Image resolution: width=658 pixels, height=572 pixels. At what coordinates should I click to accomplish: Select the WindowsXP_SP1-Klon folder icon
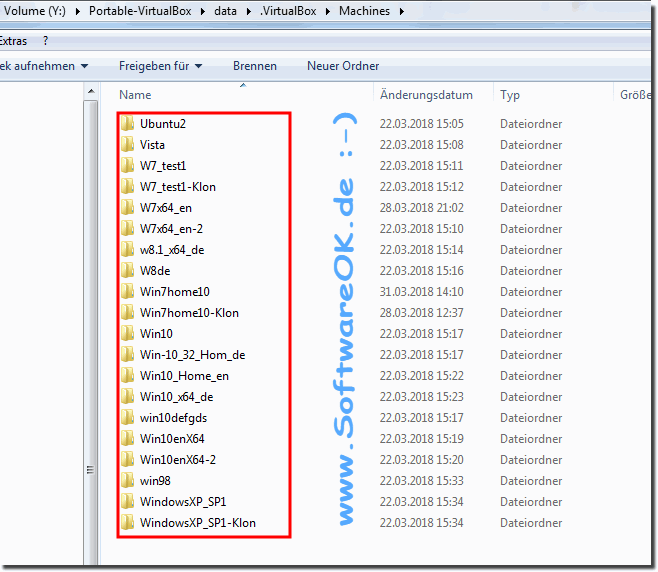(x=128, y=522)
